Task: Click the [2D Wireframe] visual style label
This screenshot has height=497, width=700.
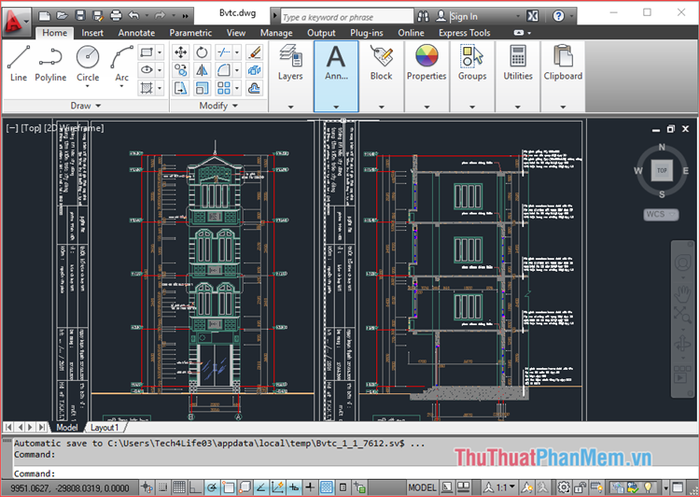Action: 74,128
